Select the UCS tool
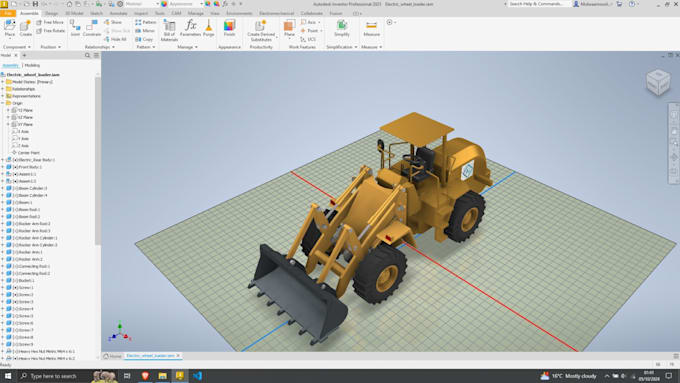680x383 pixels. (308, 39)
